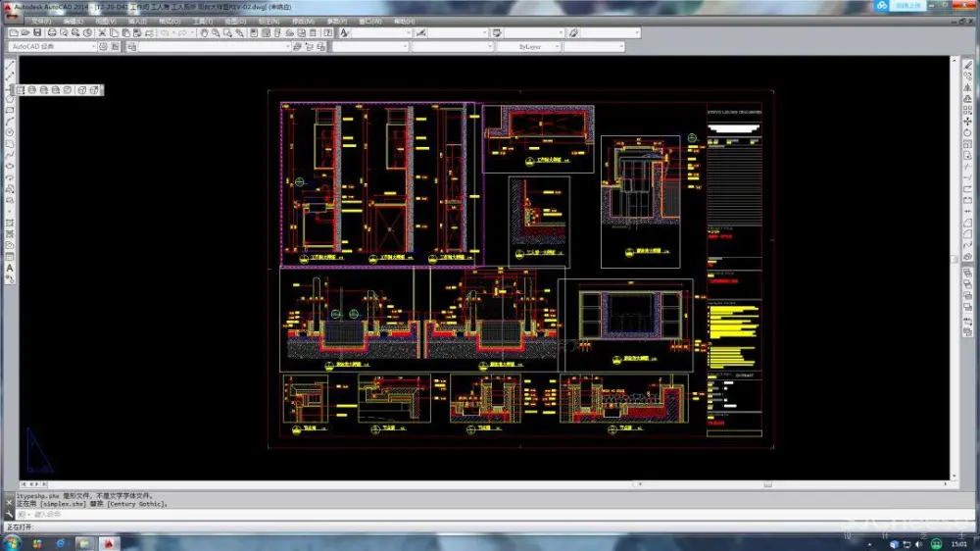
Task: Select the Pan hand tool
Action: click(204, 32)
